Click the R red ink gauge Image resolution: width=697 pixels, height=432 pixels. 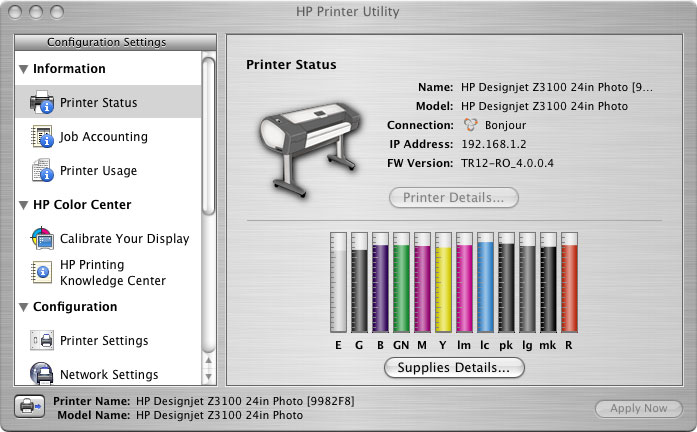[x=569, y=282]
